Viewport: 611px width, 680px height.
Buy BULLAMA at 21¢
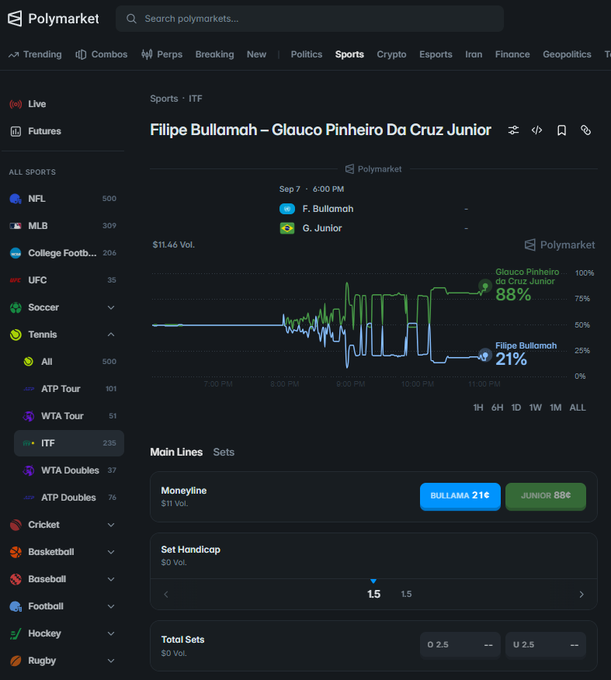pyautogui.click(x=460, y=496)
